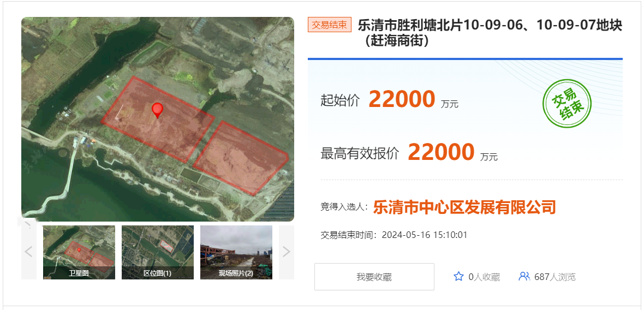
Task: Click the green 交易结束 round stamp
Action: (567, 104)
